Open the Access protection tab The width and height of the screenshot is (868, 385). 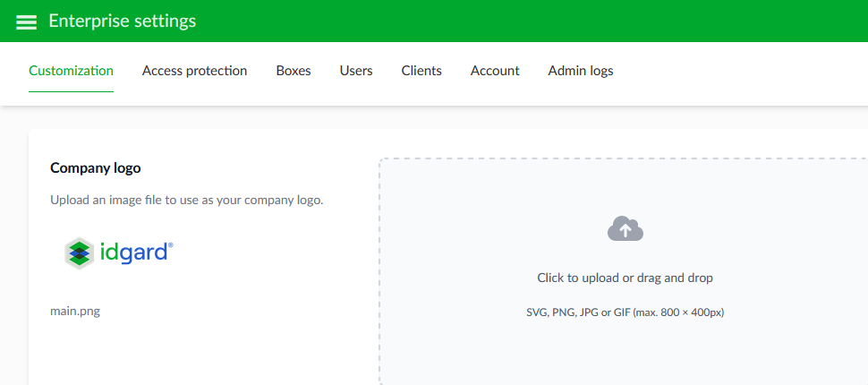tap(194, 71)
